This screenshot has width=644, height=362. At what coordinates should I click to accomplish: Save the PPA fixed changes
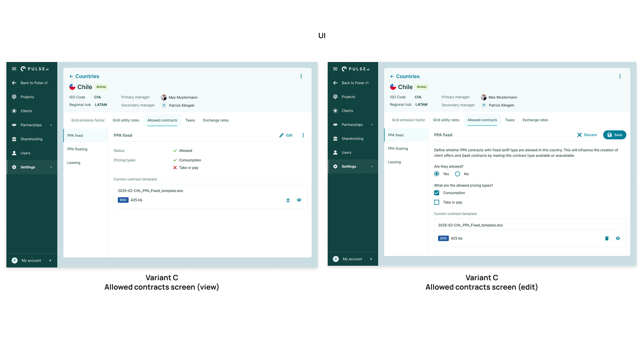(x=614, y=135)
